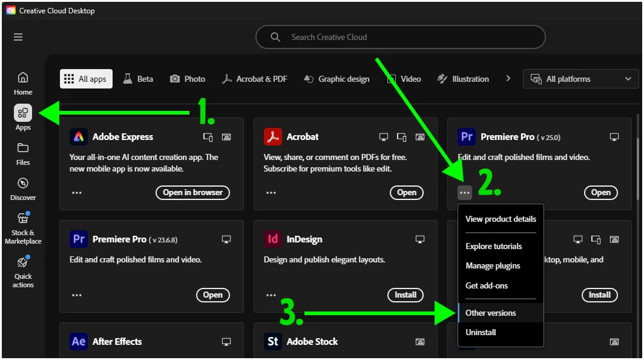The width and height of the screenshot is (644, 360).
Task: Go to Home in sidebar
Action: tap(23, 83)
